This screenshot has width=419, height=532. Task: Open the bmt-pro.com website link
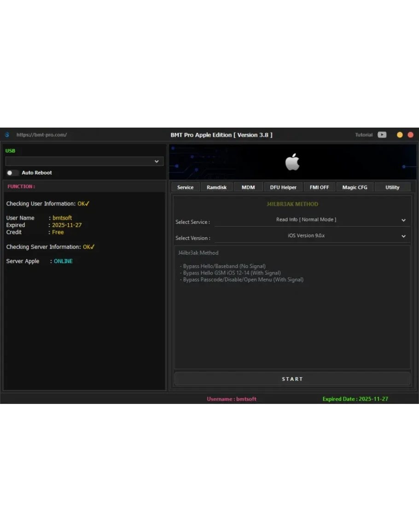(x=41, y=135)
